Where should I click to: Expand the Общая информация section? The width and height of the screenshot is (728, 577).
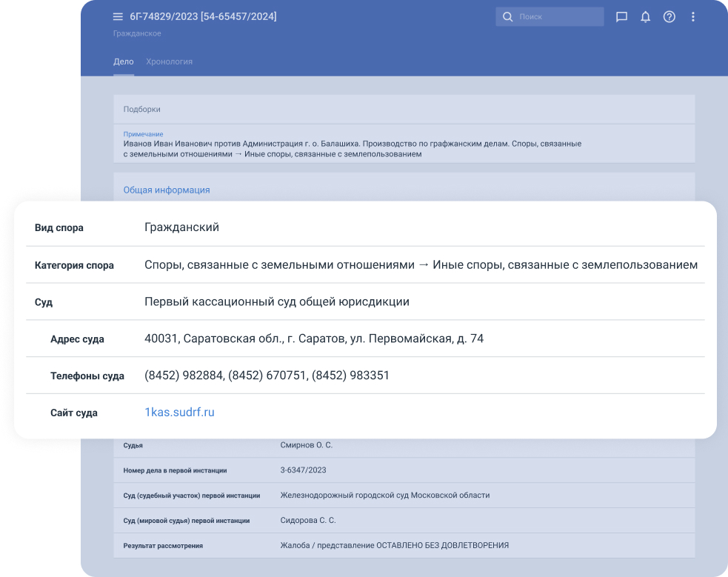(167, 190)
